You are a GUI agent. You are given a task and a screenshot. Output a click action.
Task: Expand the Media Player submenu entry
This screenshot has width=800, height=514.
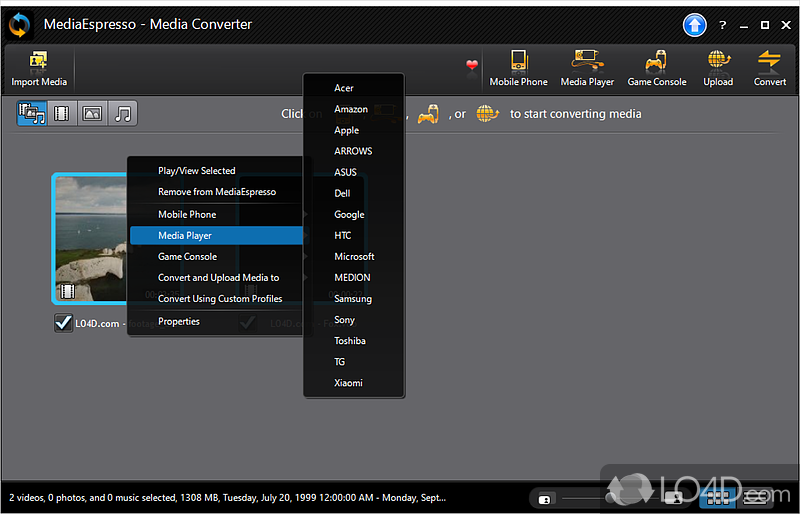coord(216,235)
